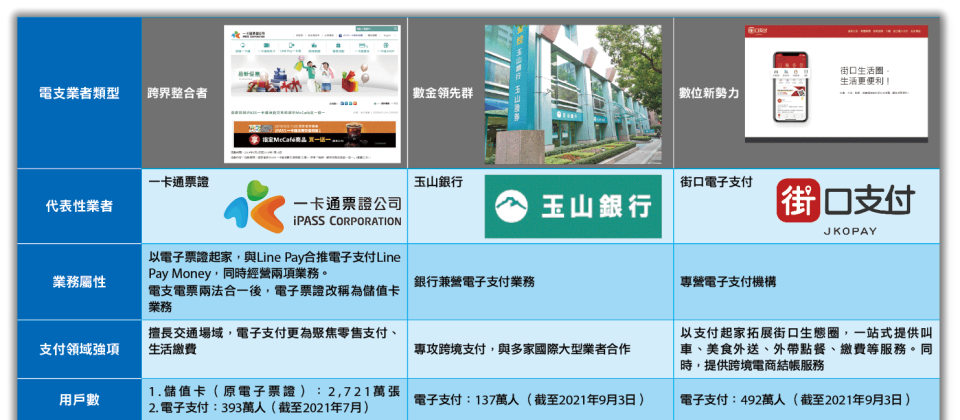Select the 支付領域強項 row header
The width and height of the screenshot is (960, 420).
tap(80, 349)
